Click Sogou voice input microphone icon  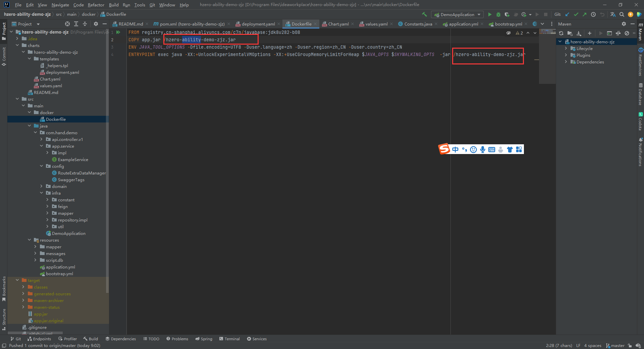(482, 150)
